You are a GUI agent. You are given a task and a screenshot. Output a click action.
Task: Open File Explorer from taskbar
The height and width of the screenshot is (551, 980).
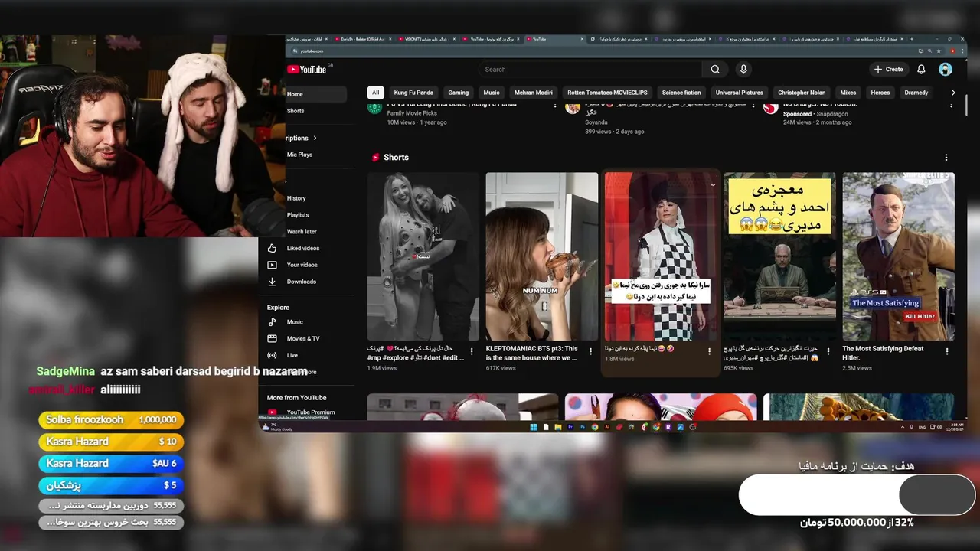(558, 426)
